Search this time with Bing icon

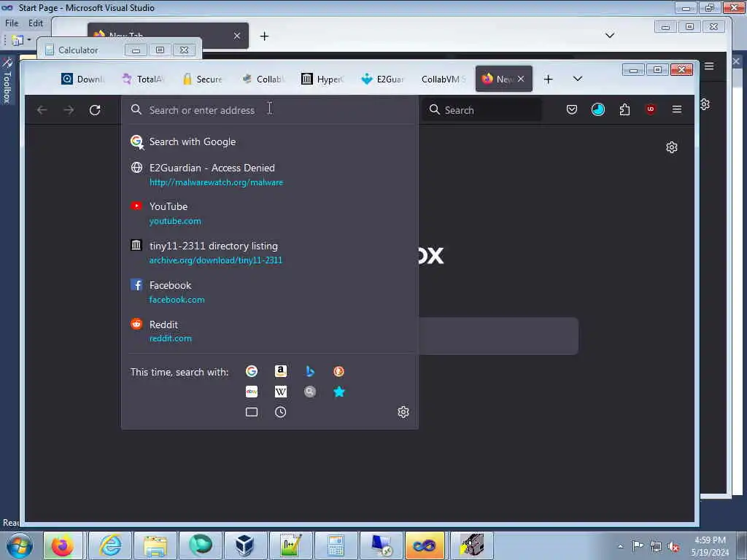pos(310,371)
